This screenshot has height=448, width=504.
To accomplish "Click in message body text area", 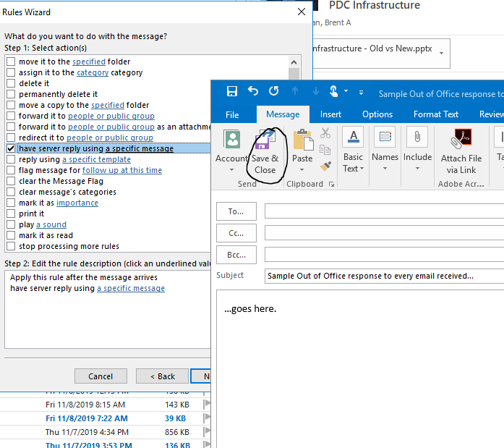I will coord(360,368).
